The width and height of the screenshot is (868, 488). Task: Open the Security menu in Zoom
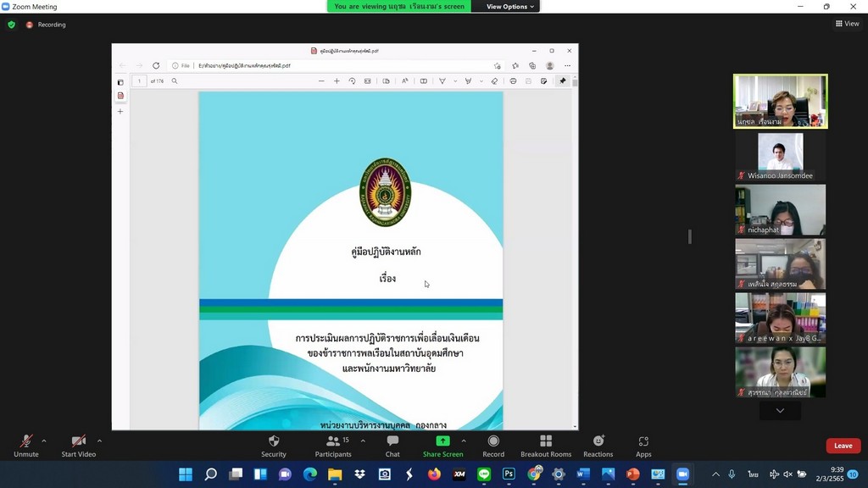(274, 446)
